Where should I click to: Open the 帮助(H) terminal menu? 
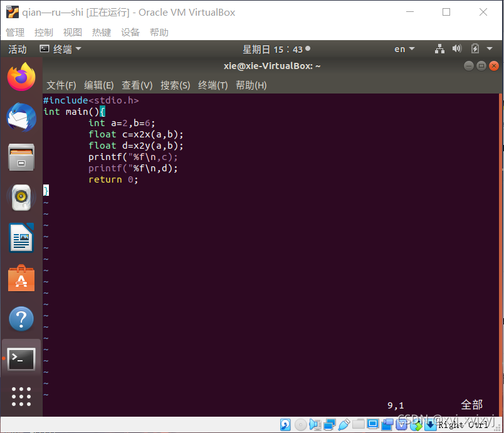(251, 85)
